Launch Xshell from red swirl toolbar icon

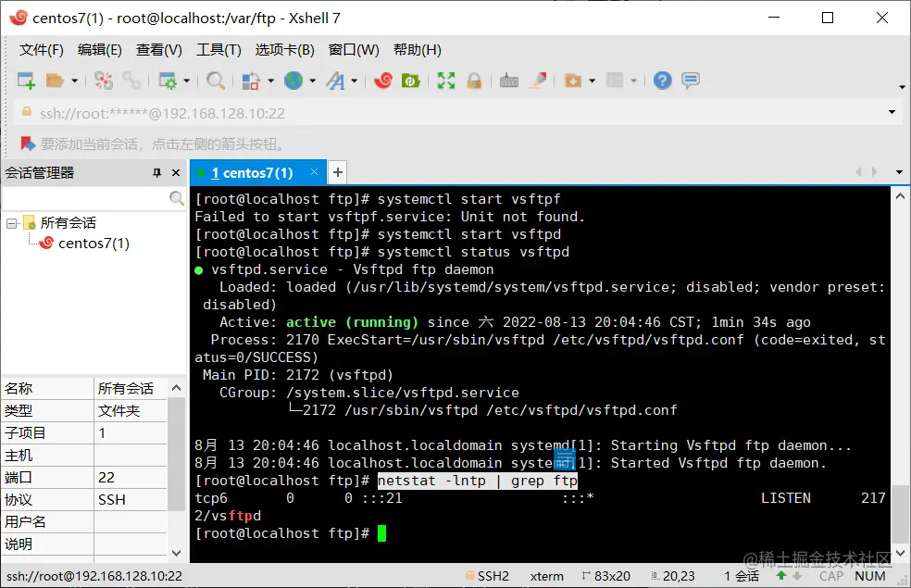tap(383, 81)
